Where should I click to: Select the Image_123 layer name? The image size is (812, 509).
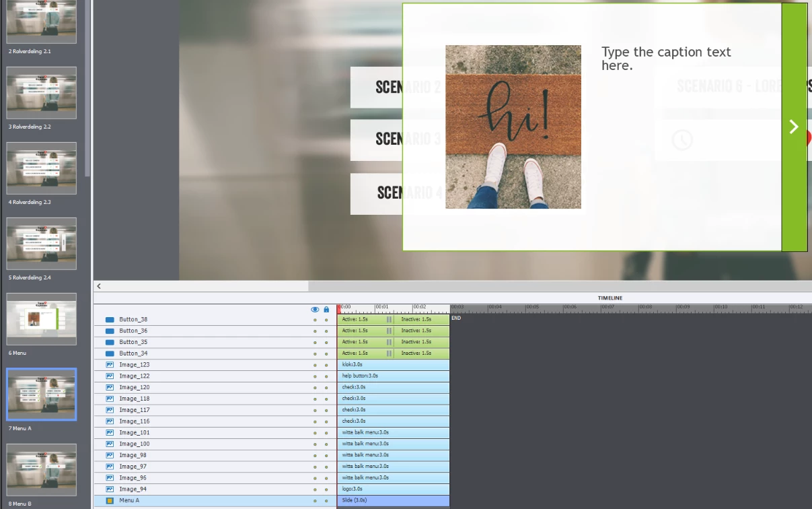click(135, 365)
